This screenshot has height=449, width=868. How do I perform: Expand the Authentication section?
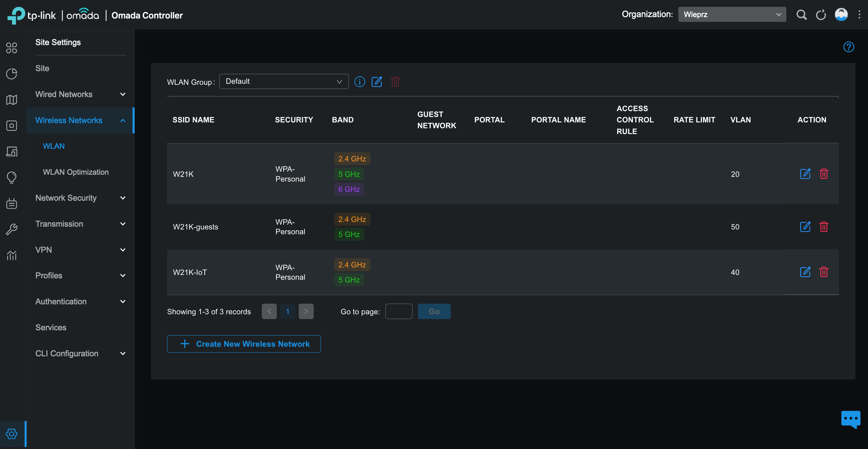81,302
